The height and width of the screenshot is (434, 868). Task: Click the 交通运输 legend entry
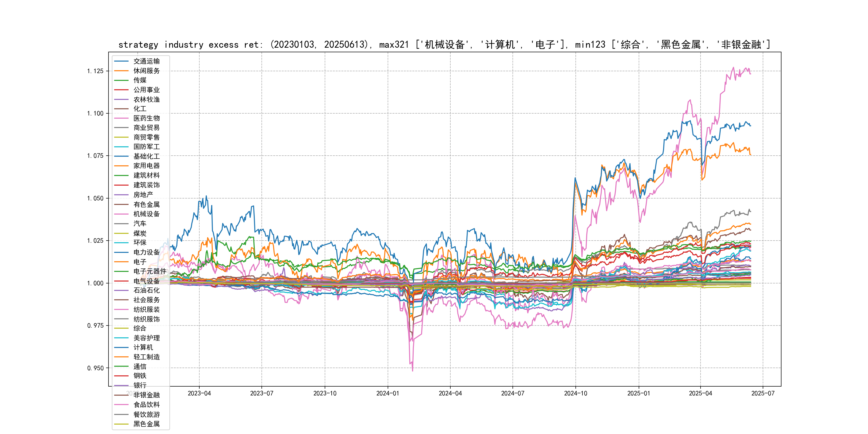pos(146,61)
